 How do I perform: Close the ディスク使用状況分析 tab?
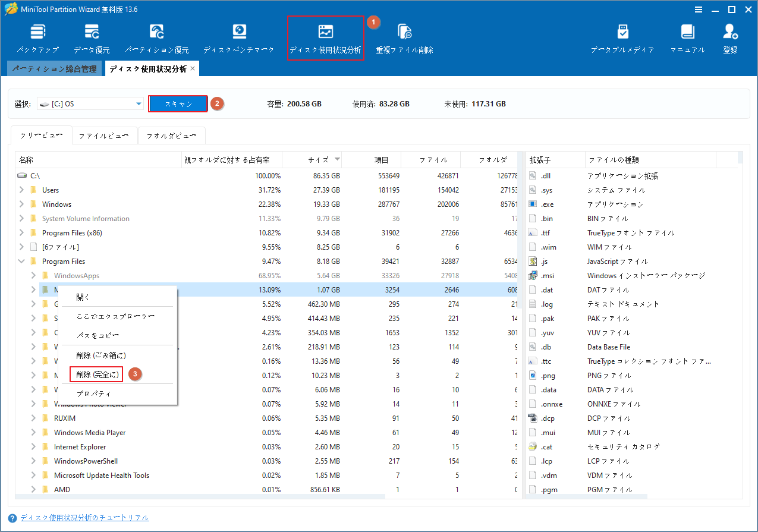193,69
